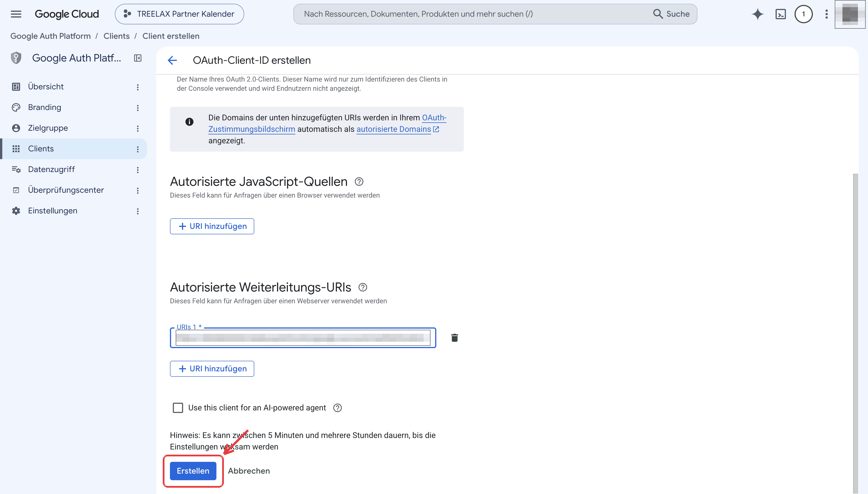Open the top bar three-dot settings menu

827,14
